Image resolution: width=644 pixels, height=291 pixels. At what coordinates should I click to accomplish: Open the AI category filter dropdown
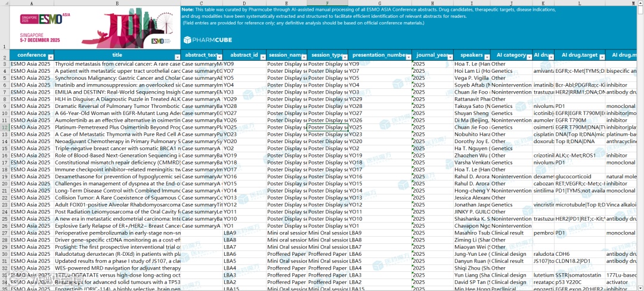click(529, 57)
